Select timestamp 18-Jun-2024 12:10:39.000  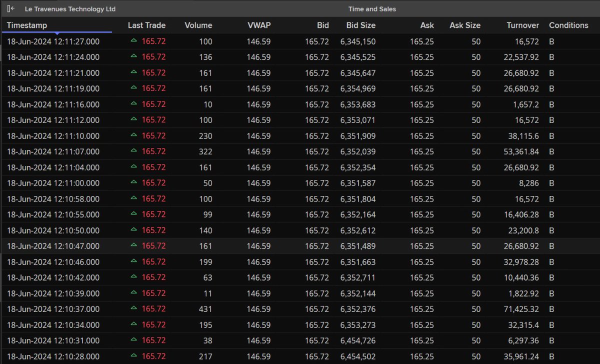tap(53, 293)
